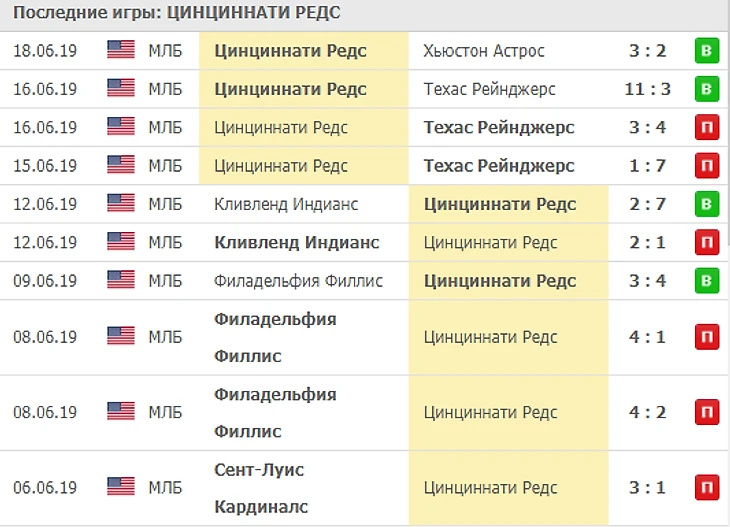Click the US flag in the 2 : 1 score row

pyautogui.click(x=121, y=242)
